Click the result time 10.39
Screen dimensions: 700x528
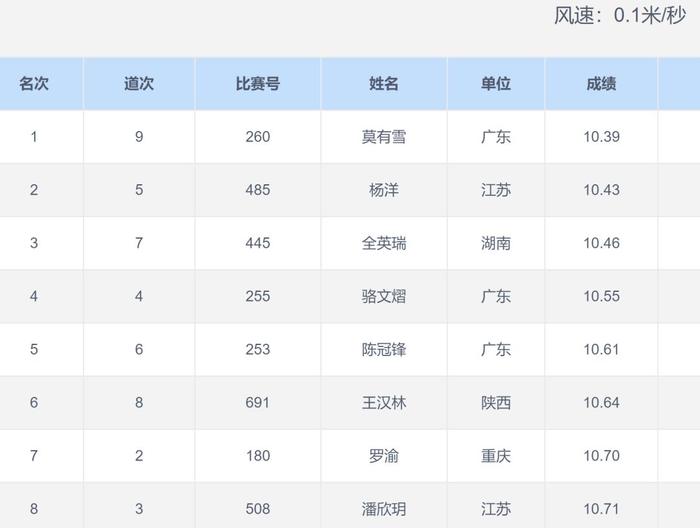point(601,137)
